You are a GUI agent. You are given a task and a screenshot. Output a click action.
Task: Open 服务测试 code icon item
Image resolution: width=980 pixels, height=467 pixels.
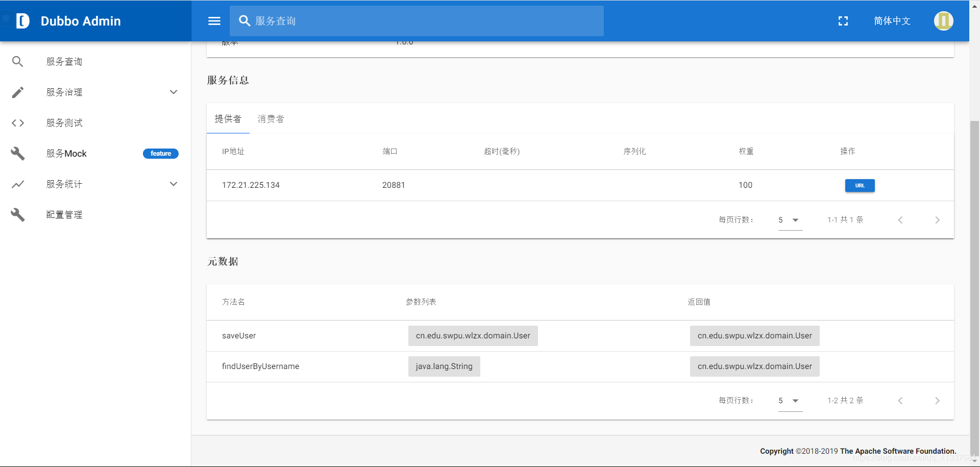point(95,123)
